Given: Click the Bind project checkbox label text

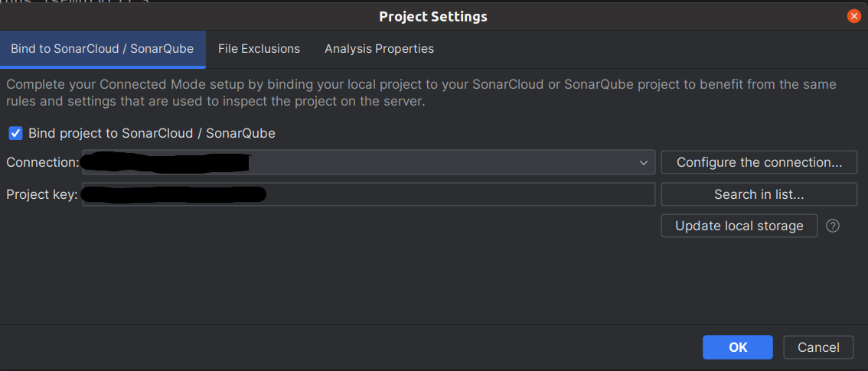Looking at the screenshot, I should click(x=152, y=133).
